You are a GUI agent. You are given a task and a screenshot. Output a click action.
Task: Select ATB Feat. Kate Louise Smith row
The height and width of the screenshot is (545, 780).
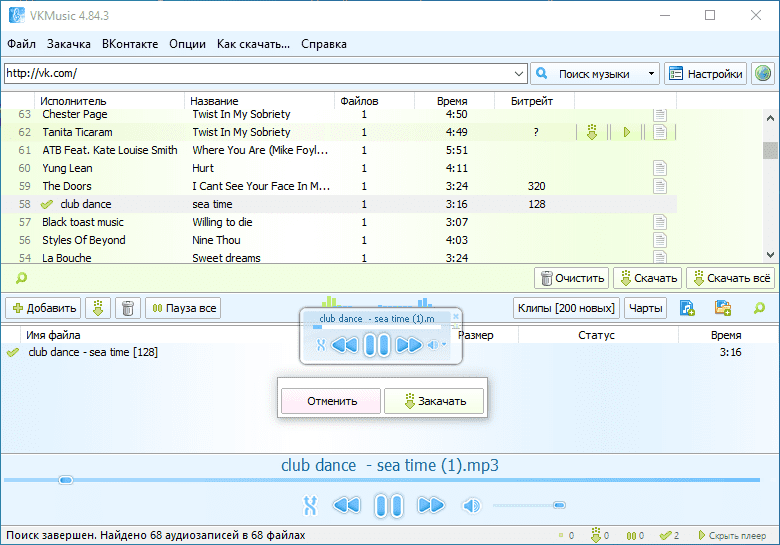[339, 150]
